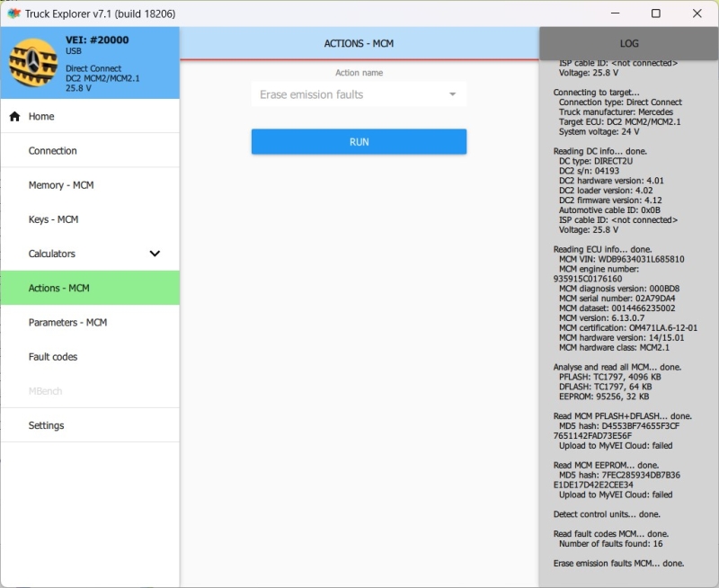Open Parameters - MCM section
Image resolution: width=719 pixels, height=588 pixels.
tap(91, 323)
